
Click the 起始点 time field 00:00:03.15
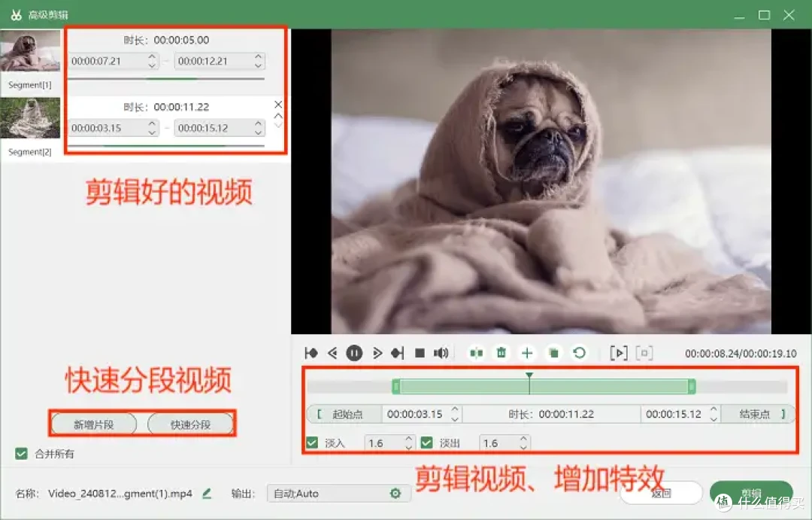point(422,414)
